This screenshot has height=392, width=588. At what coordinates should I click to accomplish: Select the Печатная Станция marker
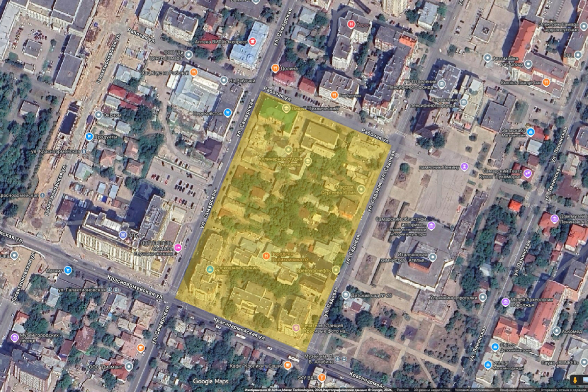[295, 327]
